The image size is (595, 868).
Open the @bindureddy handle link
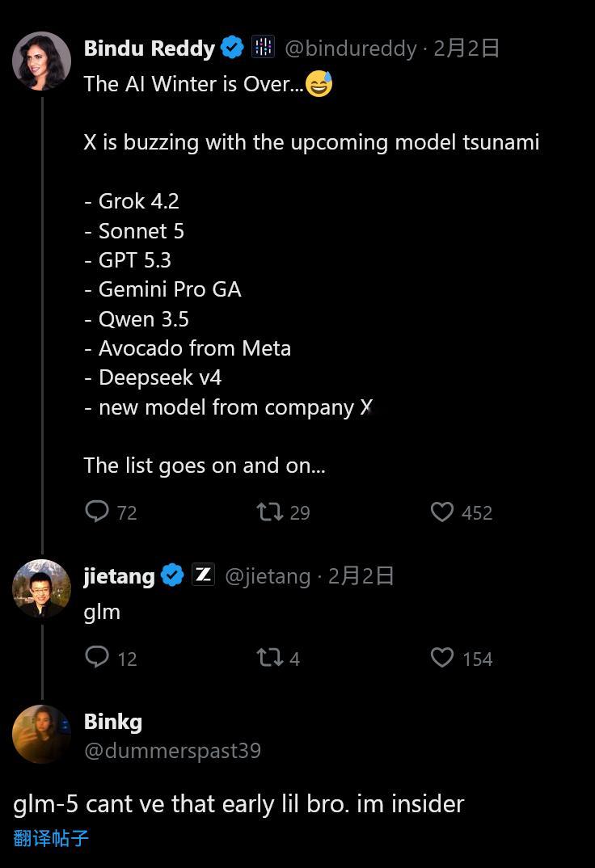(350, 48)
